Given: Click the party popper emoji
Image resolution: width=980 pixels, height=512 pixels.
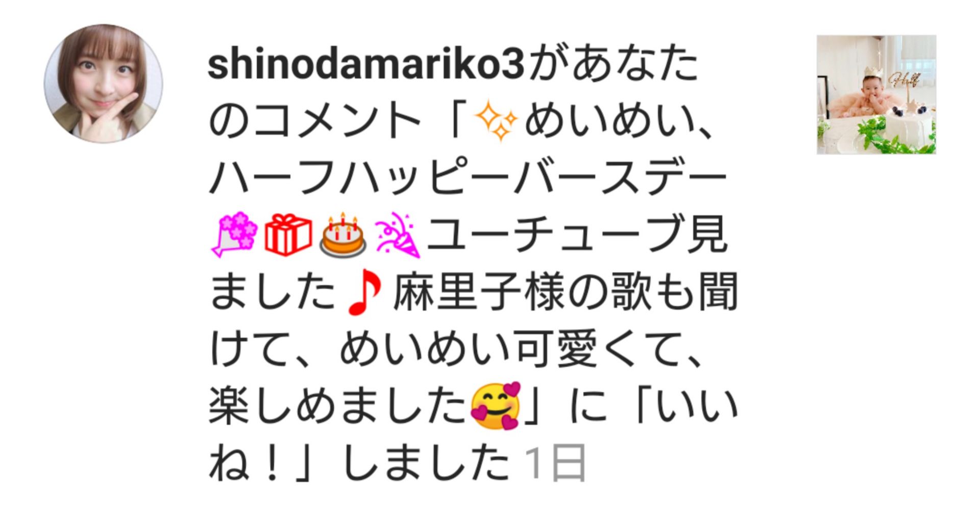Looking at the screenshot, I should 397,235.
